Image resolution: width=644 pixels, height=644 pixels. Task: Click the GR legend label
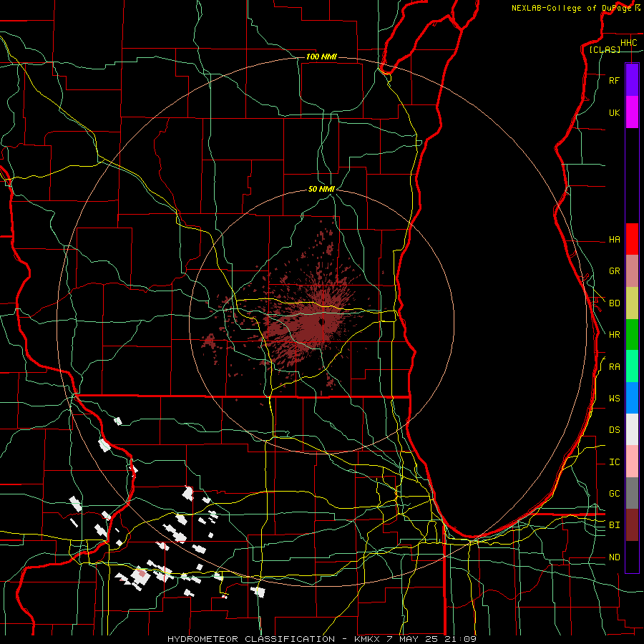coord(614,271)
